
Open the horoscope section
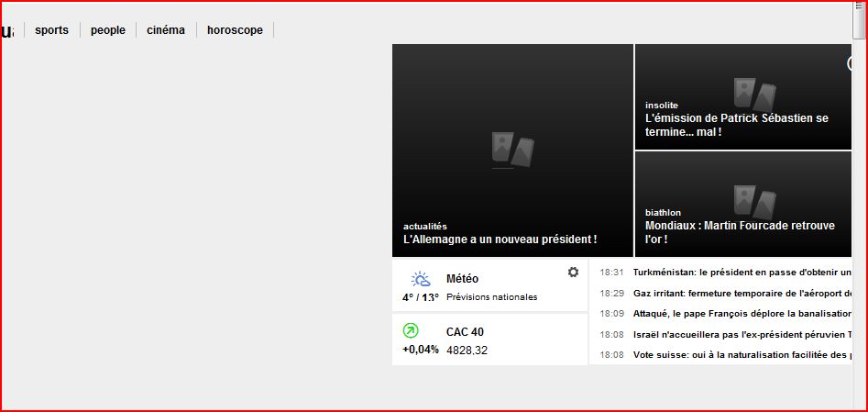tap(235, 30)
